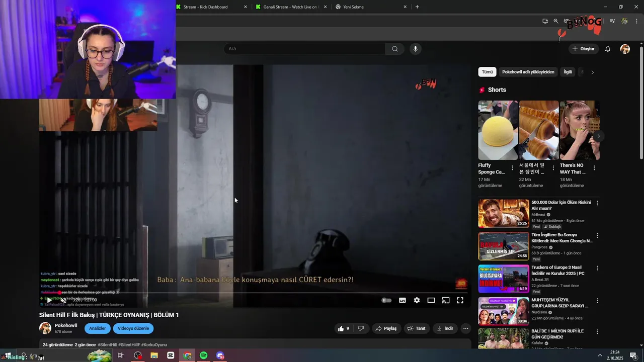Dislike the video with the thumbs down
The height and width of the screenshot is (362, 644).
tap(361, 328)
